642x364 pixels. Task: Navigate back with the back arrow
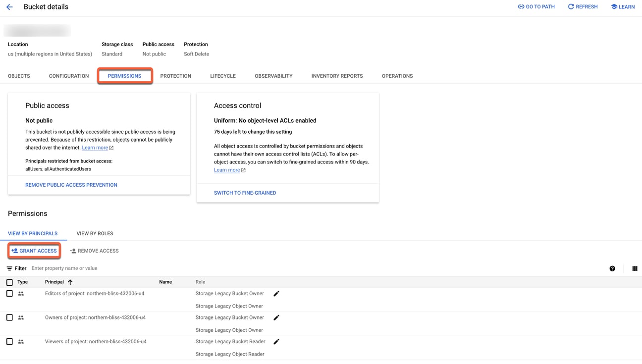[9, 6]
